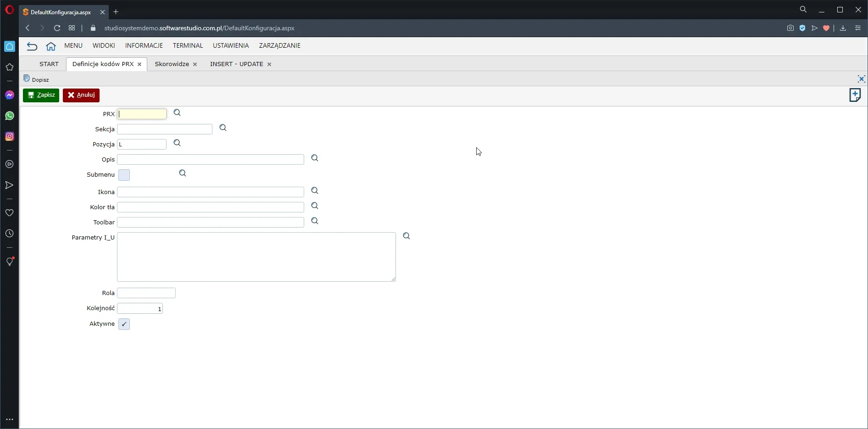This screenshot has width=868, height=429.
Task: Open the INFORMACJE menu
Action: coord(144,45)
